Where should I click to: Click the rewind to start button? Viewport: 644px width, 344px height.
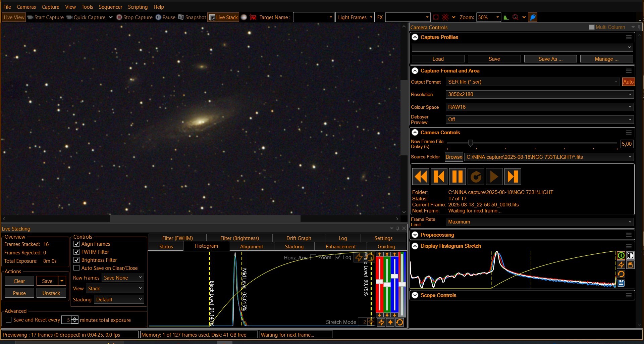coord(421,177)
